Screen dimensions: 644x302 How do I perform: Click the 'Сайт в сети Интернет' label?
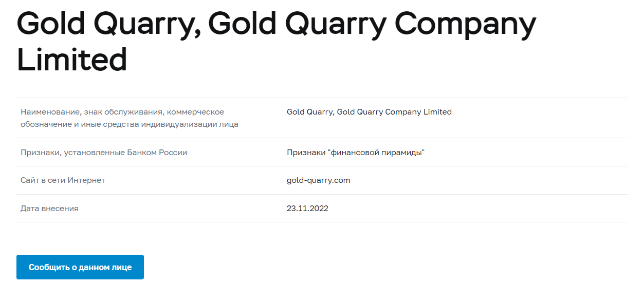63,180
